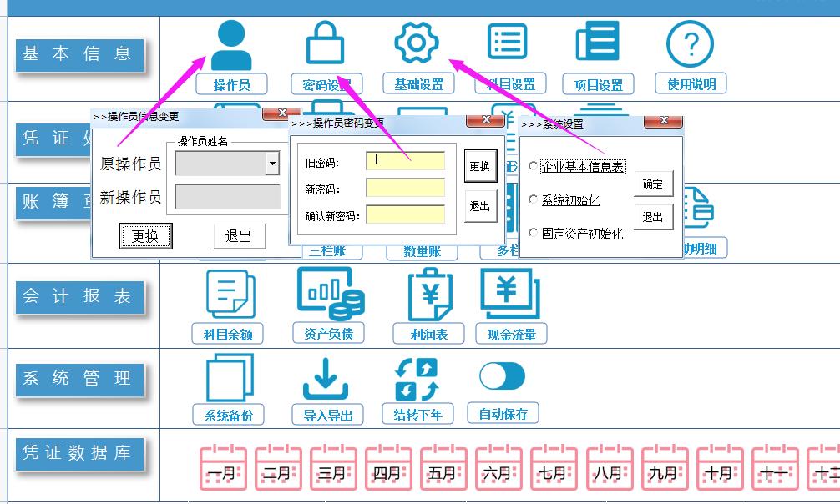This screenshot has width=840, height=504.
Task: Expand the 操作员姓名 dropdown
Action: (273, 162)
